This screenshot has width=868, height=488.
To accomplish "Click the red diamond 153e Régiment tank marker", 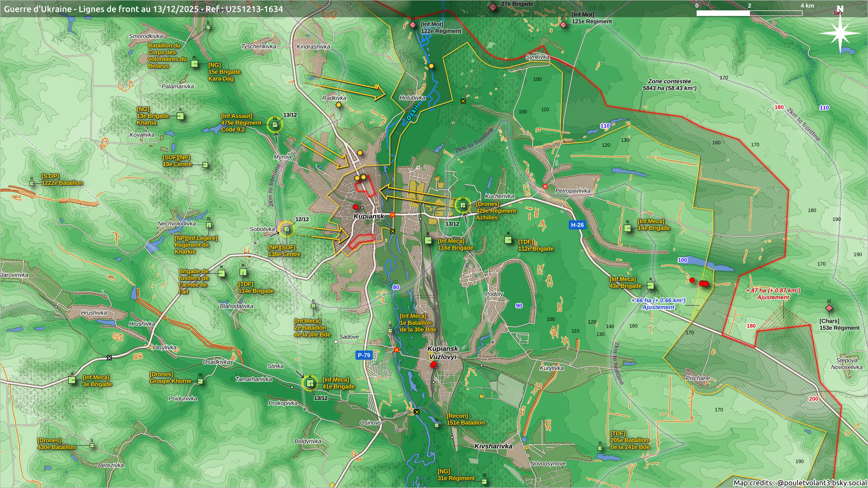I will 829,308.
